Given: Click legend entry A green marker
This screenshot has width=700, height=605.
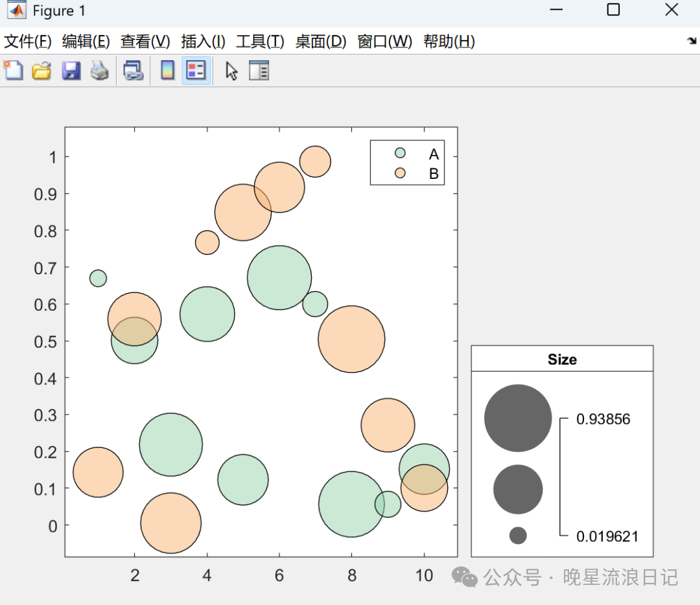Looking at the screenshot, I should click(x=400, y=153).
